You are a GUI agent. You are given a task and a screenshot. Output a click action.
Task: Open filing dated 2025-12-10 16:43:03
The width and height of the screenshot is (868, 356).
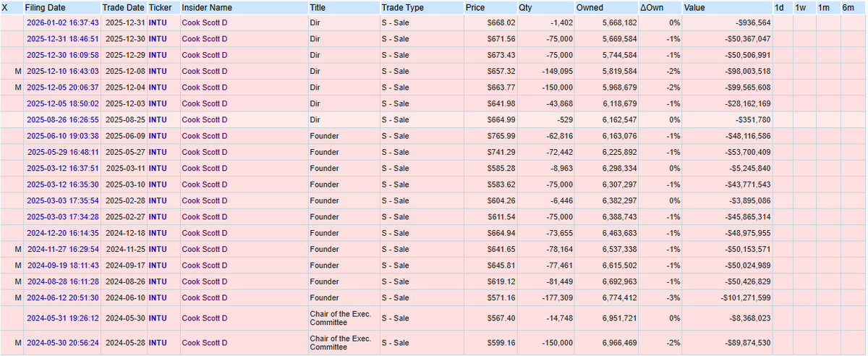coord(63,71)
